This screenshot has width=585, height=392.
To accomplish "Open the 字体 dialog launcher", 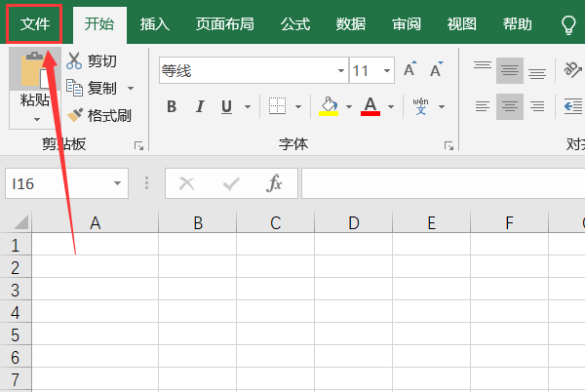I will tap(448, 146).
